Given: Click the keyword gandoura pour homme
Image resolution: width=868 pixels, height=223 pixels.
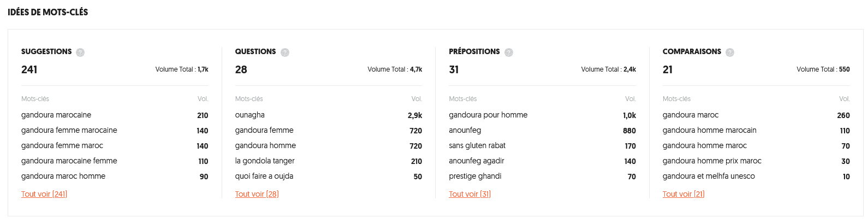Looking at the screenshot, I should [x=488, y=115].
